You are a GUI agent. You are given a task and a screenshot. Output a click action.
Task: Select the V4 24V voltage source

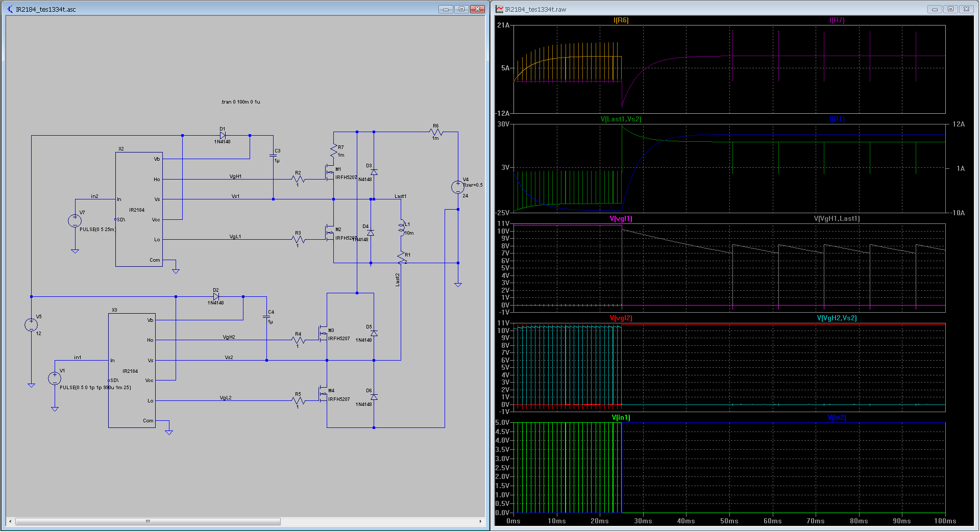coord(458,187)
